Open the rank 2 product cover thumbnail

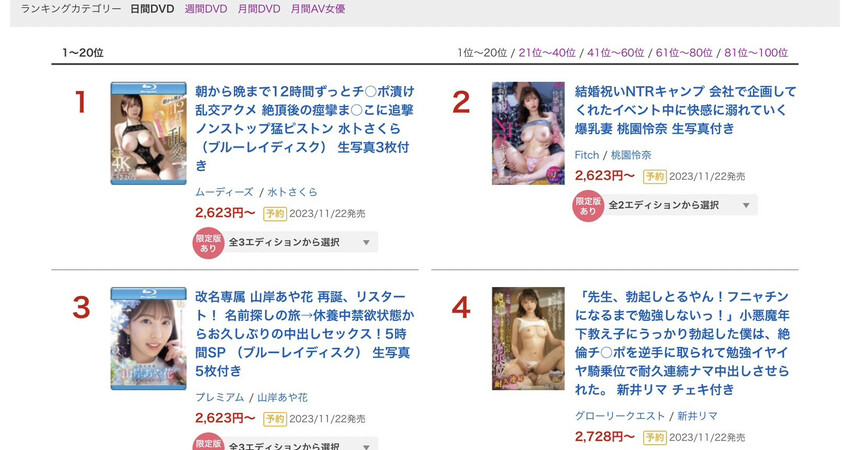tap(528, 133)
